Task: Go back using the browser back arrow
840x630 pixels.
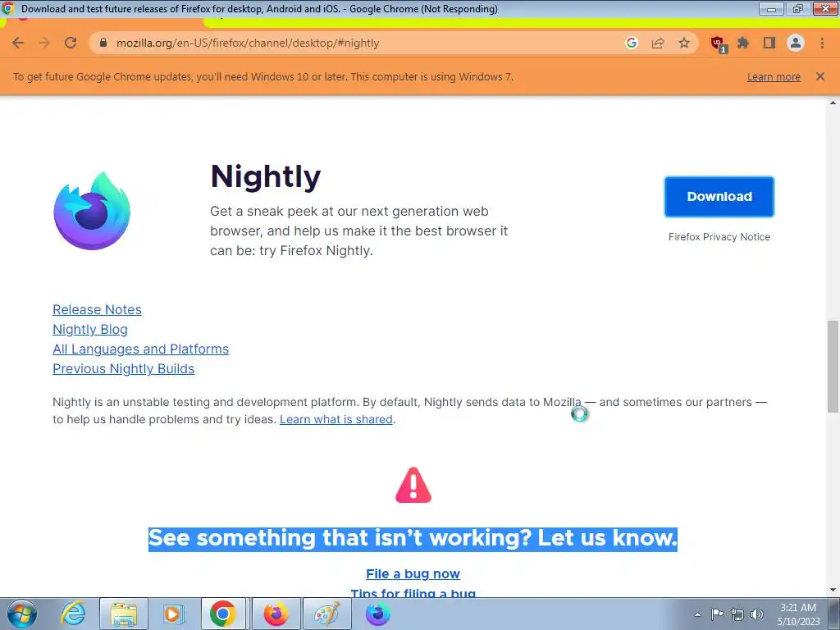Action: (x=18, y=43)
